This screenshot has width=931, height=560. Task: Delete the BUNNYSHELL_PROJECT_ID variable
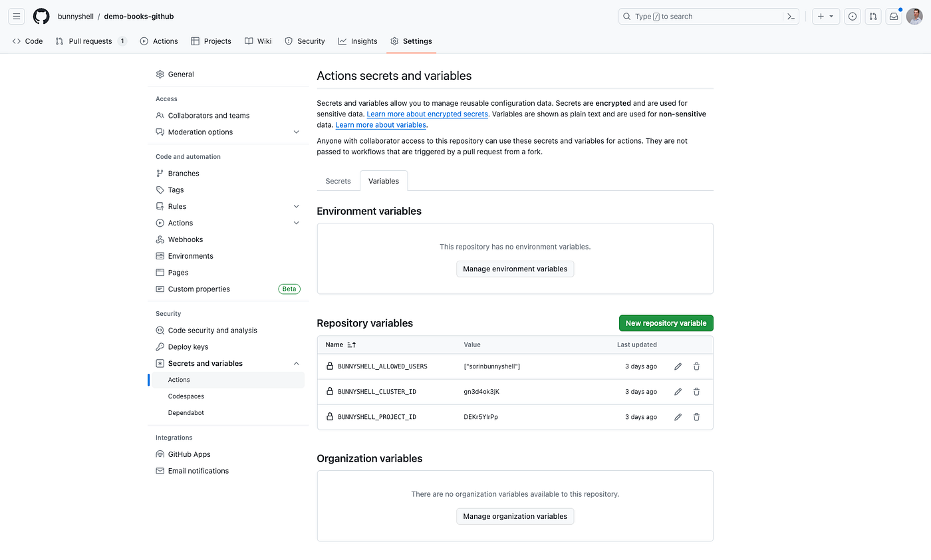point(696,417)
